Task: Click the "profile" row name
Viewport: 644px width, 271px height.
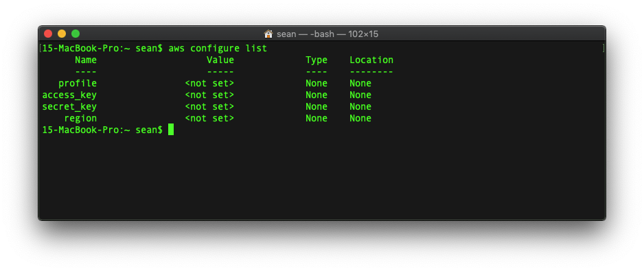Action: 78,83
